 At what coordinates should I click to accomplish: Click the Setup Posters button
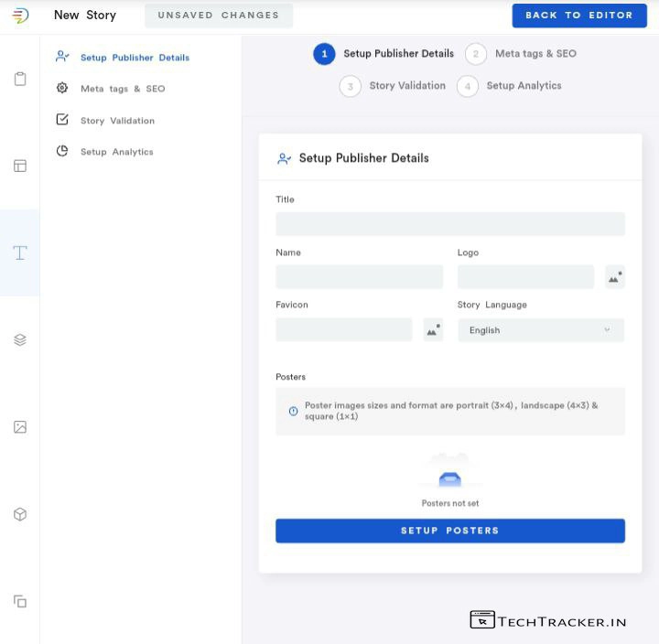pos(449,531)
